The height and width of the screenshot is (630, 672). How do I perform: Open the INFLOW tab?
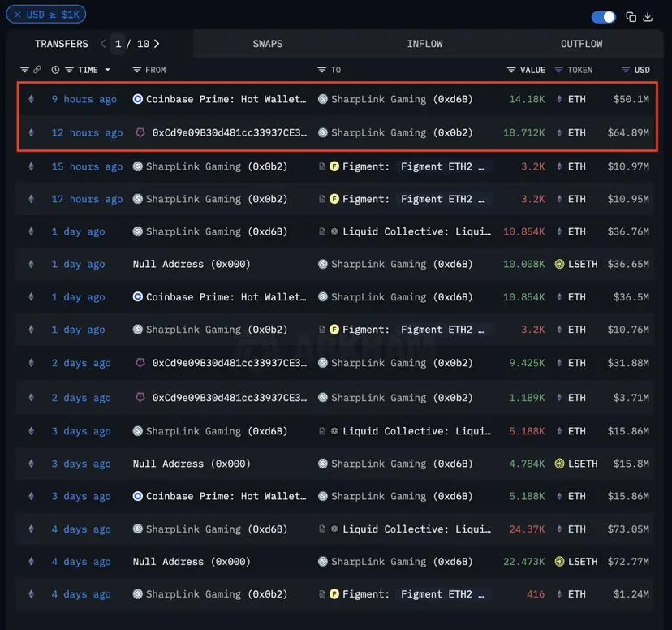424,44
